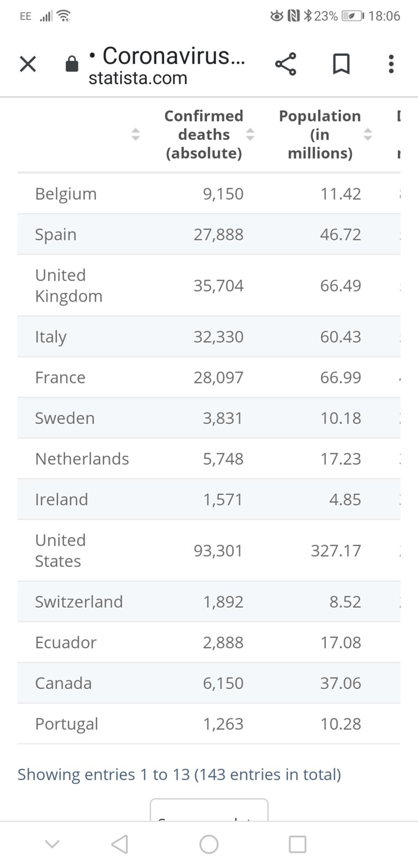Bookmark this page with bookmark icon
The image size is (418, 868).
(x=341, y=64)
